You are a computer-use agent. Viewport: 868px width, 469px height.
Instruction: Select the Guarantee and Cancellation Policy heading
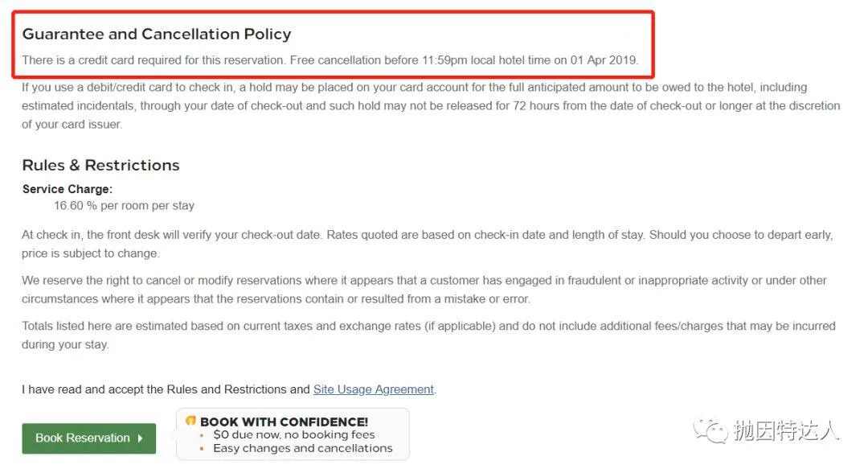(x=157, y=34)
